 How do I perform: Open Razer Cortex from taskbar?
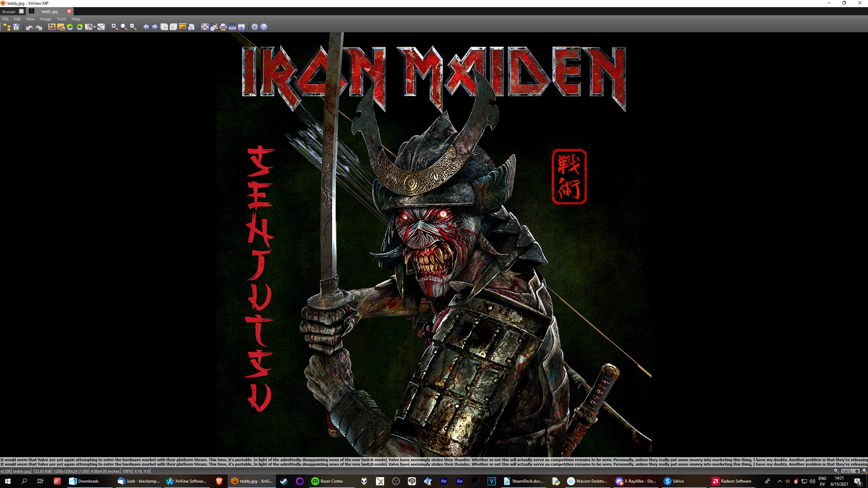coord(327,481)
